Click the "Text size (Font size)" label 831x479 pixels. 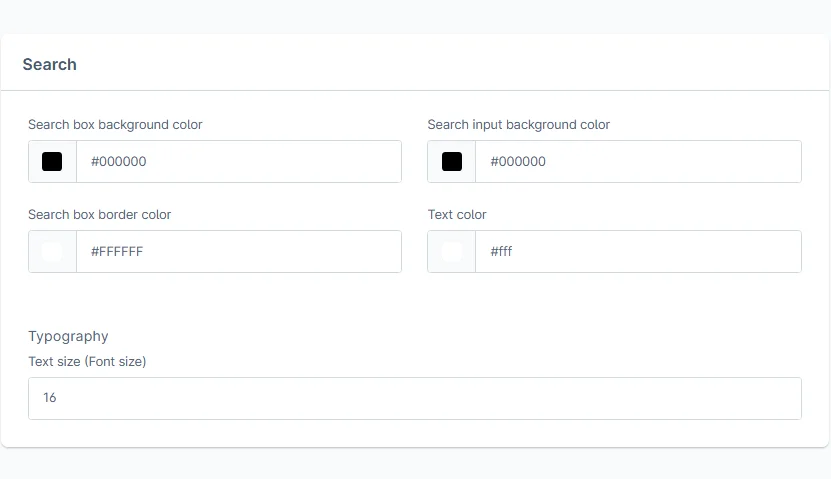[87, 361]
